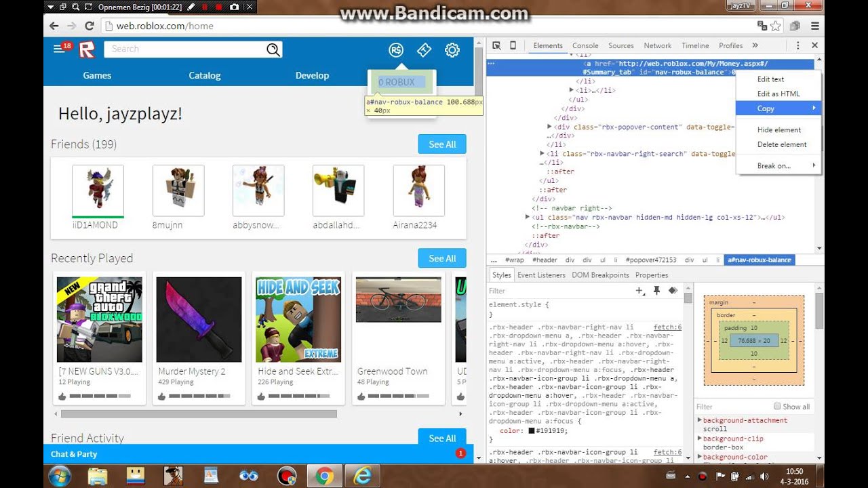
Task: Open DevTools three-dot customize menu
Action: point(797,45)
